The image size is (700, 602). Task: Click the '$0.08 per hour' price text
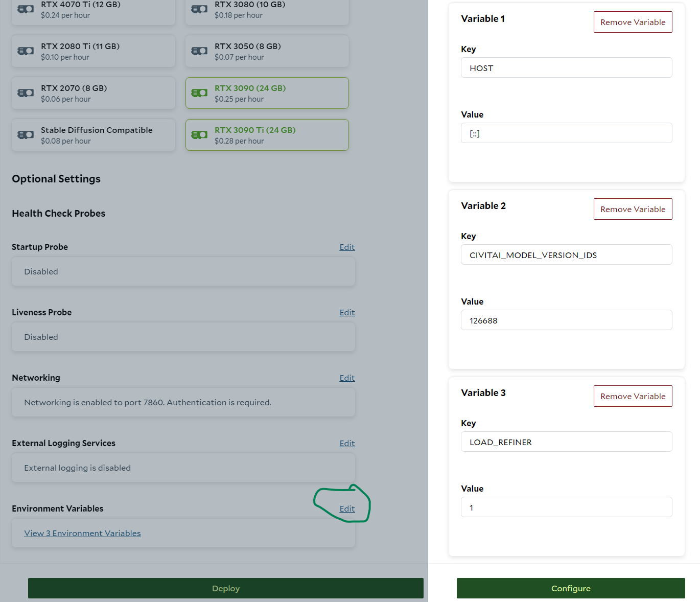[66, 141]
